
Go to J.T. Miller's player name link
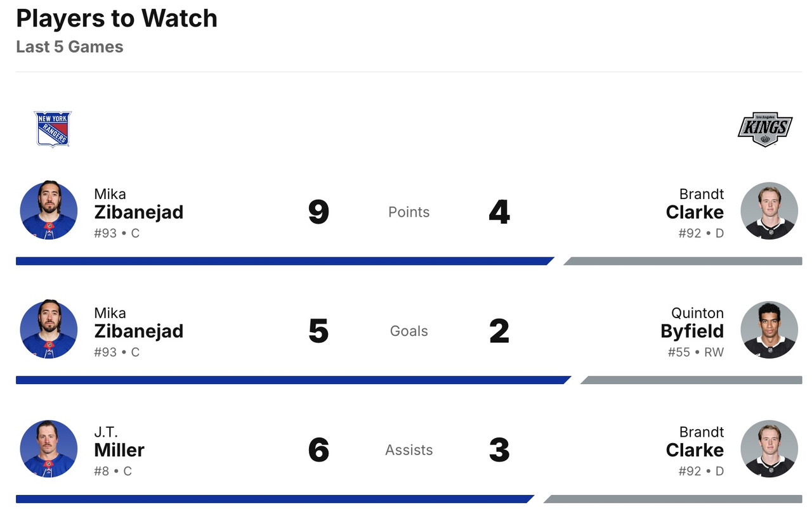pos(119,450)
